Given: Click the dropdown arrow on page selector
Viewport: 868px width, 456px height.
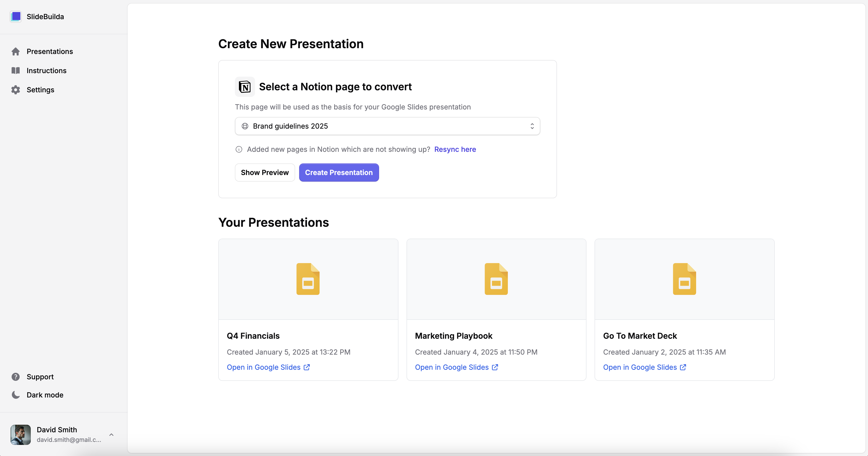Looking at the screenshot, I should coord(531,126).
